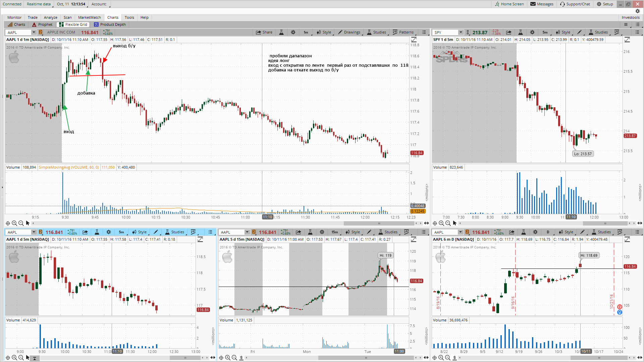Change the 1m timeframe on the AAPL chart

pyautogui.click(x=306, y=32)
